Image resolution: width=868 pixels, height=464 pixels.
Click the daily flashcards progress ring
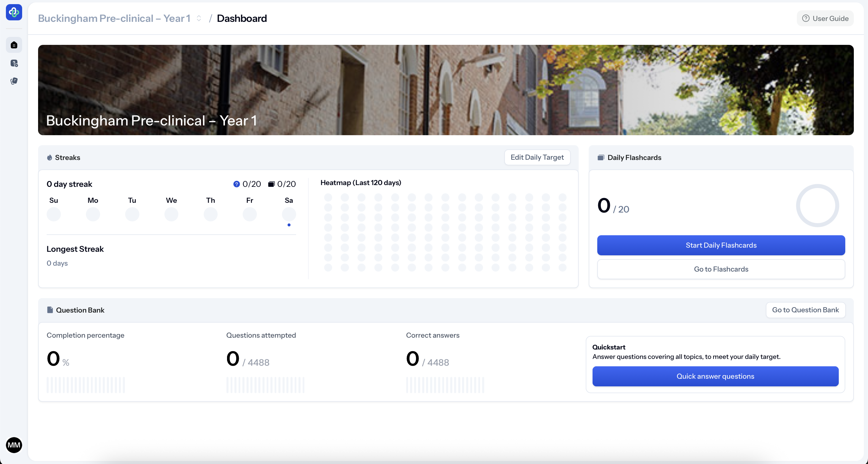coord(817,205)
